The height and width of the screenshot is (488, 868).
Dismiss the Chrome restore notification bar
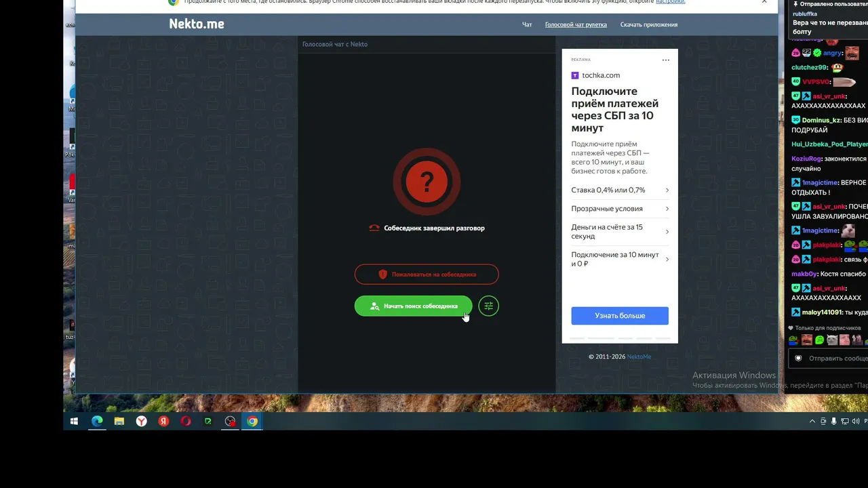[x=764, y=2]
